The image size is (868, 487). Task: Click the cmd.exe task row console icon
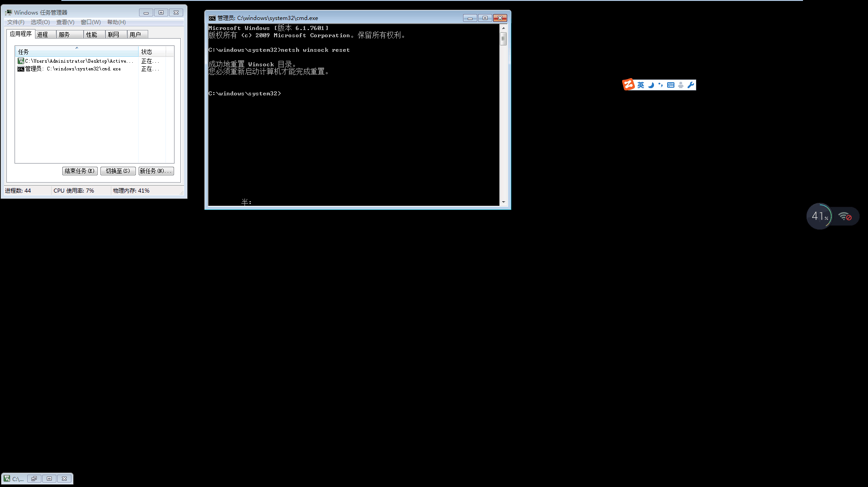(21, 69)
